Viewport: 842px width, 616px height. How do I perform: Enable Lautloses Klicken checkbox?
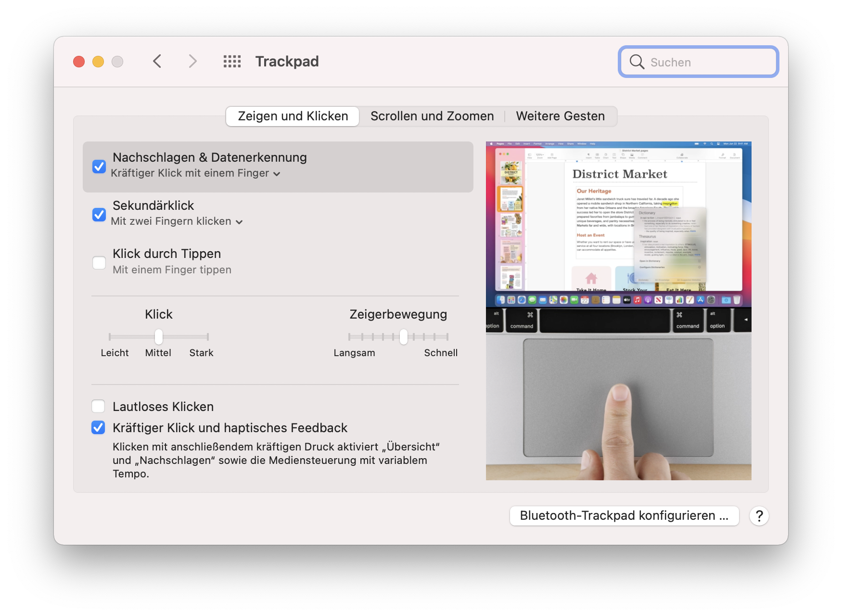pos(98,406)
